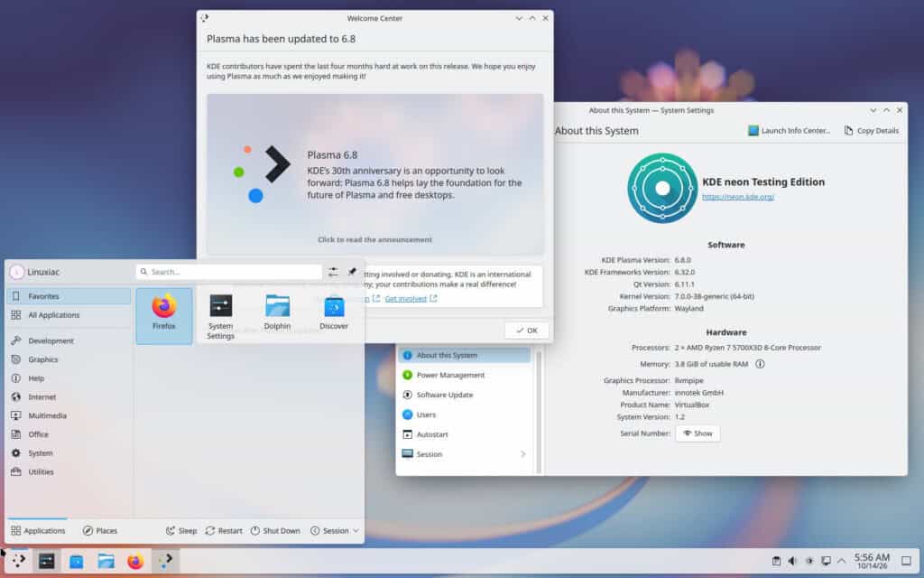Launch System Settings from launcher favorites
This screenshot has height=578, width=924.
pos(220,317)
